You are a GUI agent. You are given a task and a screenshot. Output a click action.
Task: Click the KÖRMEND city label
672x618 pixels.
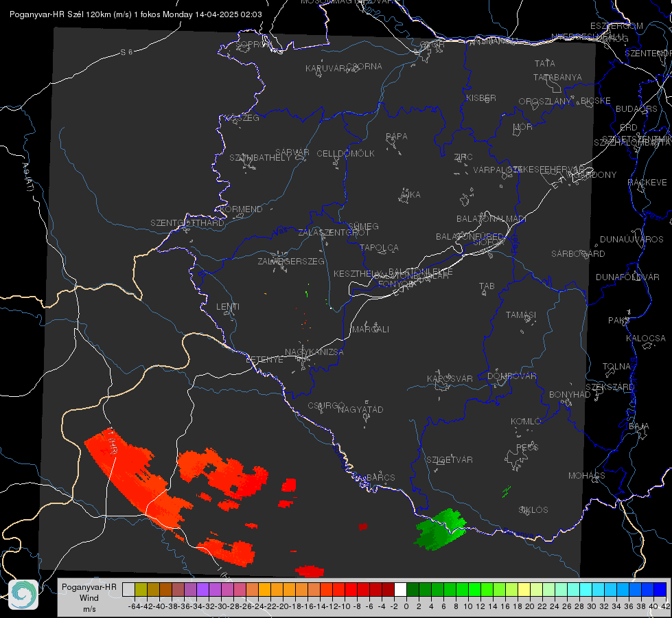(241, 209)
